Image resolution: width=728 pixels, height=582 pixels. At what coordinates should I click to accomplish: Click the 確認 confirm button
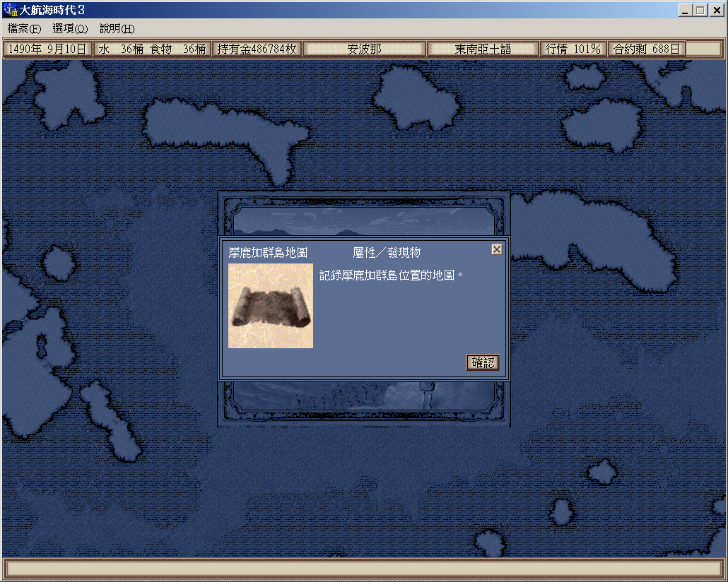point(483,362)
